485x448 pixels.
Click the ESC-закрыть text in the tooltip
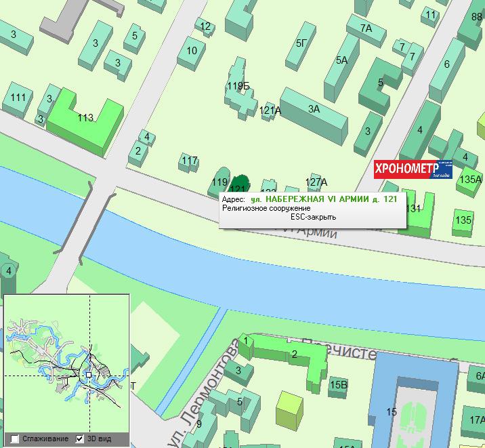point(313,218)
